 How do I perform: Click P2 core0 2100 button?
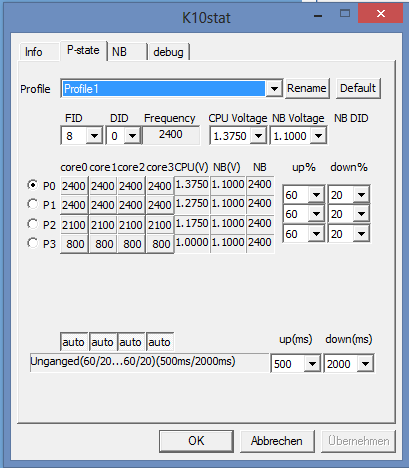pos(74,225)
